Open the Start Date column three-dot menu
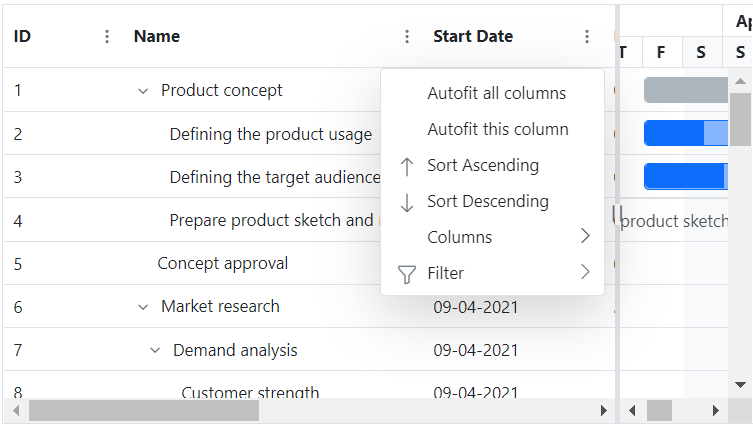 (x=587, y=37)
